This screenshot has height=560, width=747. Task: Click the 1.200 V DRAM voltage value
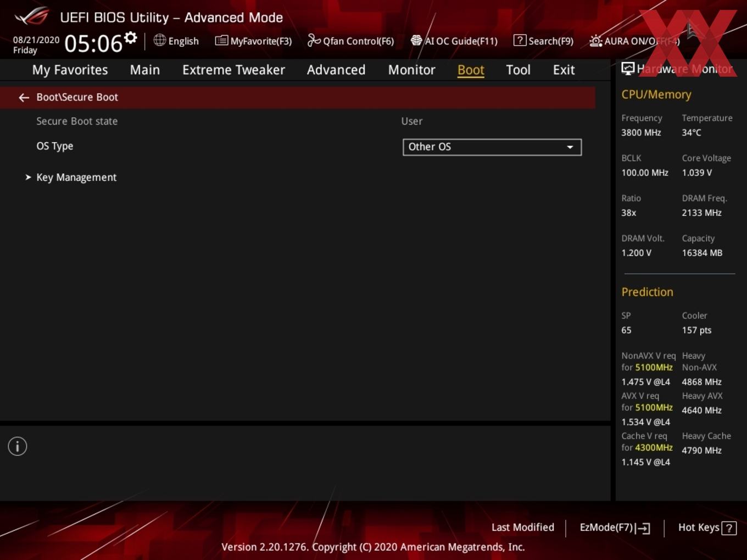tap(637, 253)
